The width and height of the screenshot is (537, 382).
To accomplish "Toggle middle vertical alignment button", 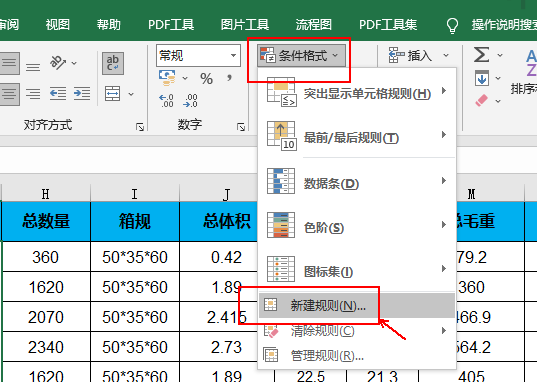I will [x=9, y=63].
